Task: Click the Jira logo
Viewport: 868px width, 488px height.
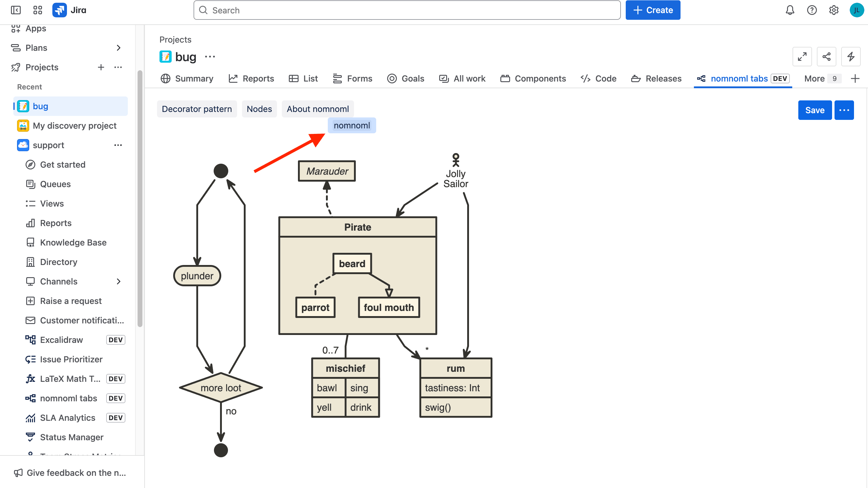Action: coord(69,10)
